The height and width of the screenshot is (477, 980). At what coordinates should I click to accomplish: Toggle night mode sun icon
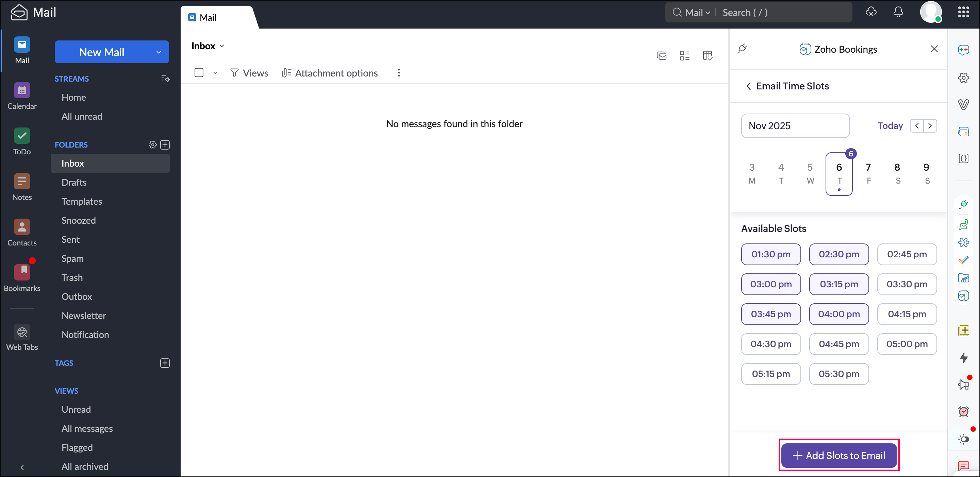point(963,439)
